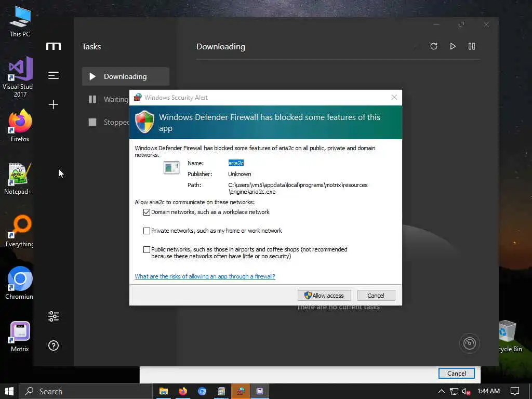Click the aria2c.exe path text
Screen dimensions: 532x399
click(298, 188)
